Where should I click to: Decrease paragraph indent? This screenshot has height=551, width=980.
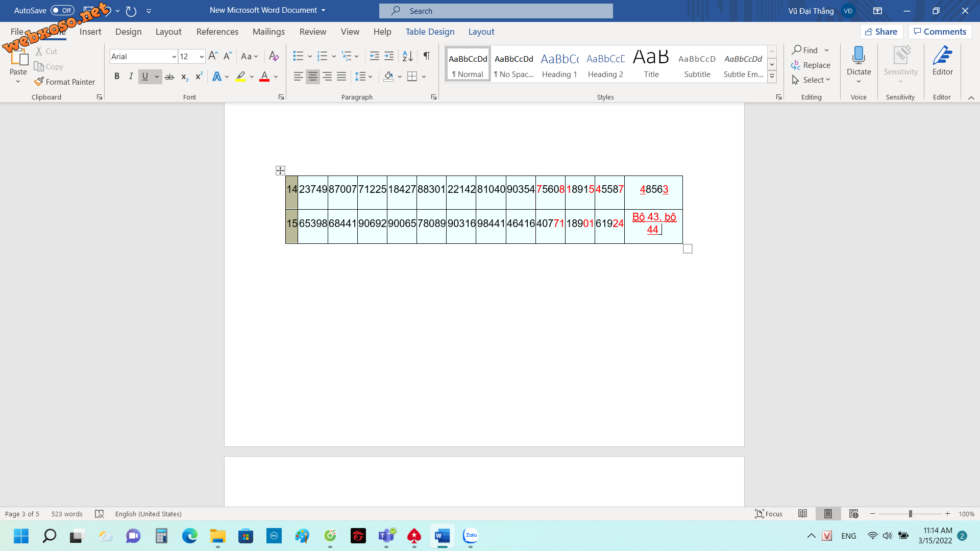[x=374, y=56]
